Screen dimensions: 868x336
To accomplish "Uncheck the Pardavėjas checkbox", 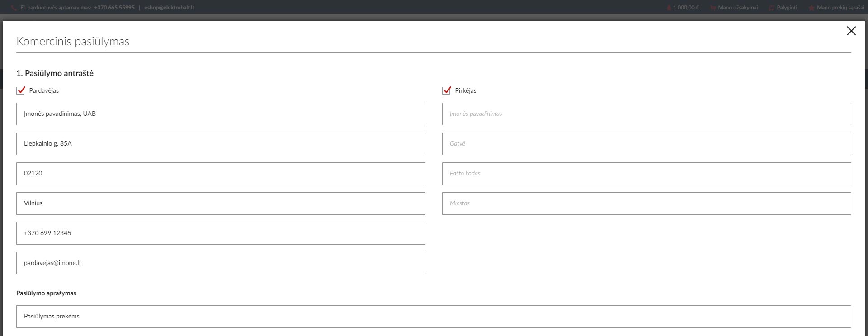I will point(21,90).
